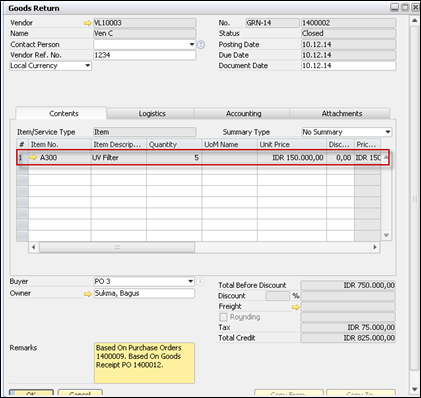Click the Copy To button
The height and width of the screenshot is (398, 421).
pyautogui.click(x=361, y=393)
